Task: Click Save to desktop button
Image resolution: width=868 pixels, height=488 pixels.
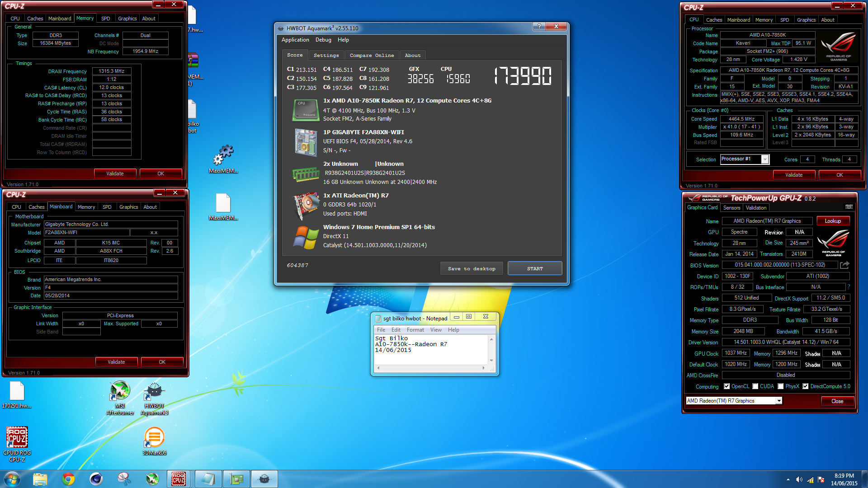Action: click(472, 268)
